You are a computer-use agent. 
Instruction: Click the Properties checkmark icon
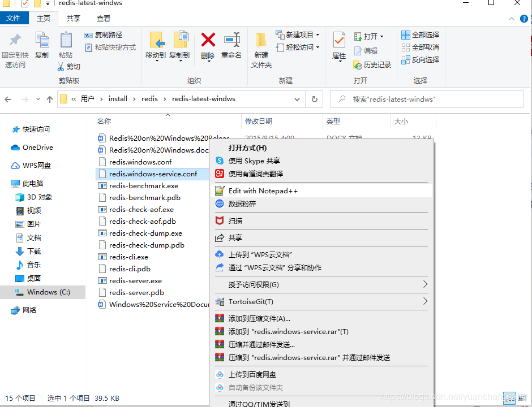click(x=339, y=40)
